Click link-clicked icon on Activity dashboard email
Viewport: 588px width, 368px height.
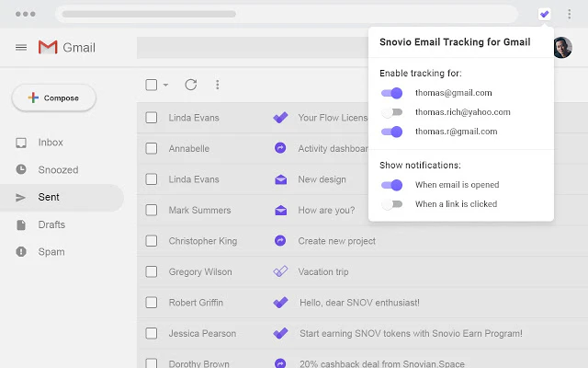tap(280, 148)
